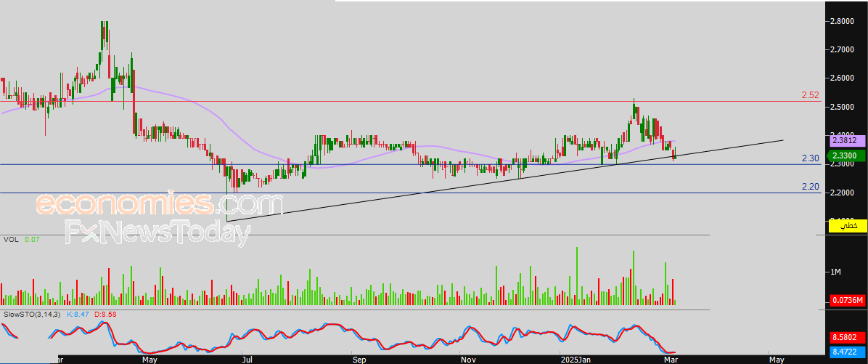Click the Sep label on time axis
The height and width of the screenshot is (364, 868).
[359, 360]
